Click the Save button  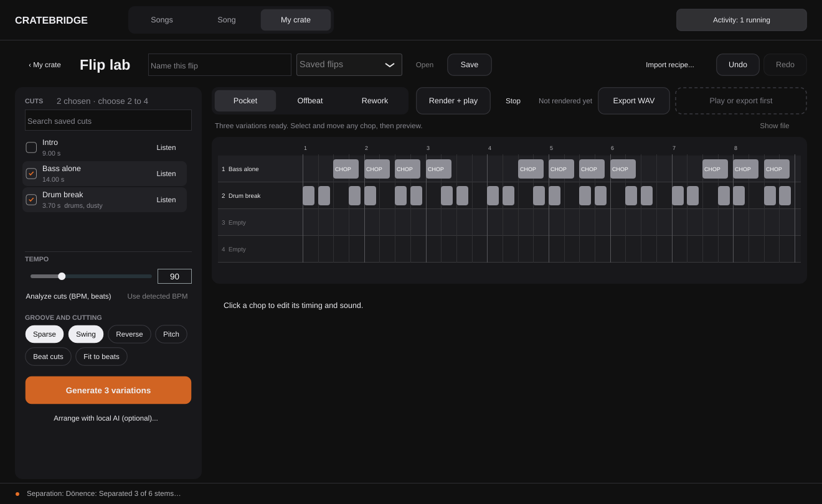point(470,65)
